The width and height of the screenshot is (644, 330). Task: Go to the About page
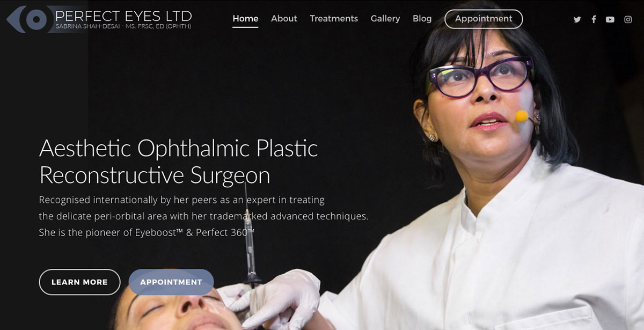click(x=284, y=19)
